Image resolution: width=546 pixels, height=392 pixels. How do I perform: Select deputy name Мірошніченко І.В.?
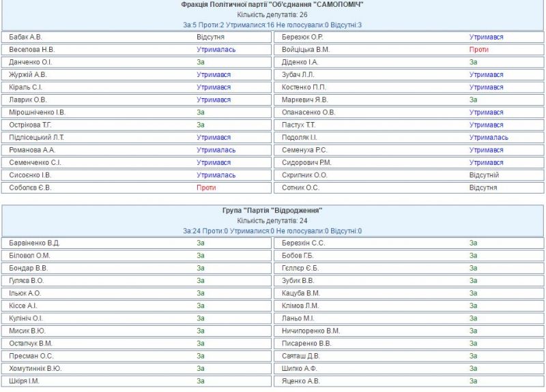pos(38,112)
